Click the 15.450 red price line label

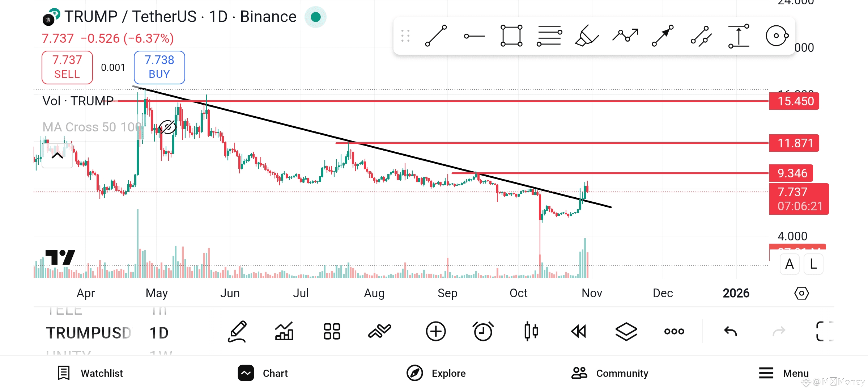tap(794, 101)
